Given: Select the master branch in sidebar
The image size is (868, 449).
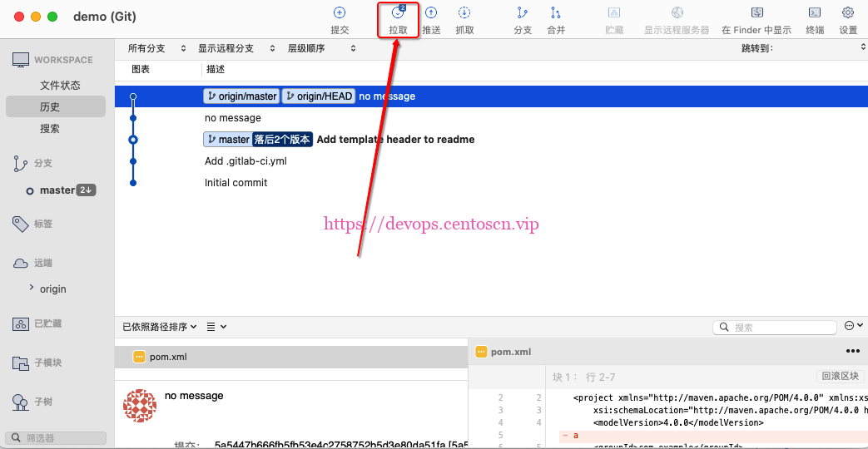Looking at the screenshot, I should 57,190.
